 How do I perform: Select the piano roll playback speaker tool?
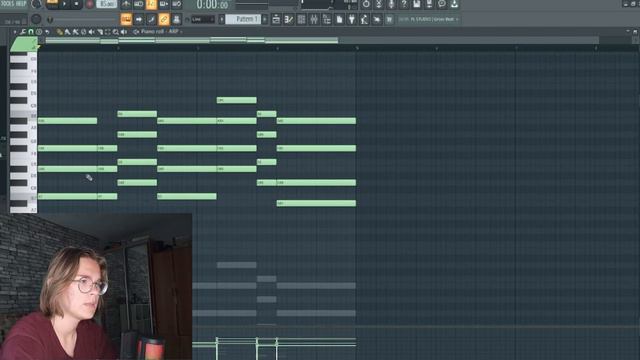(x=124, y=32)
